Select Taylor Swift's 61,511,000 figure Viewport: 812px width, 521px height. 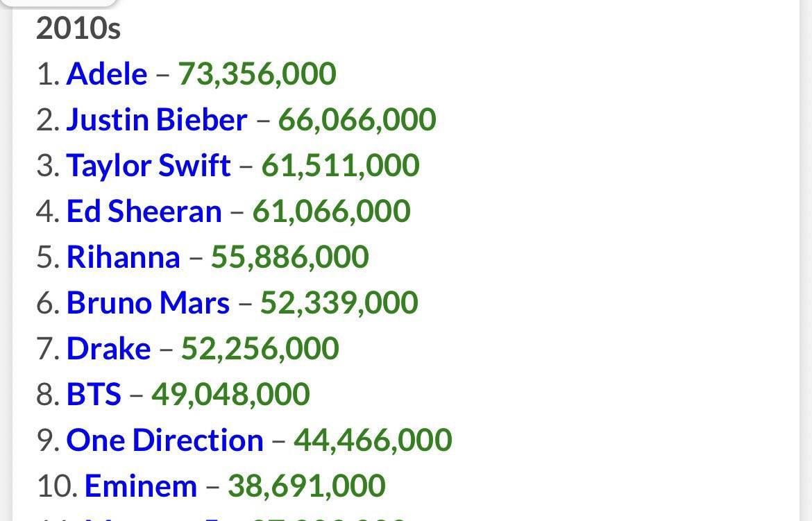[x=340, y=166]
